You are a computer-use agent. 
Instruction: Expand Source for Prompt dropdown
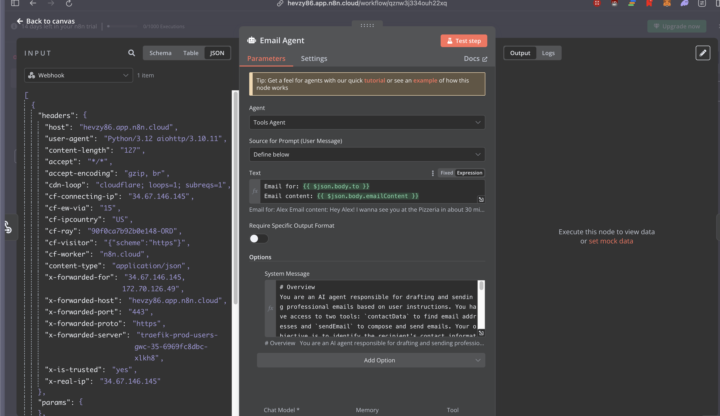pos(367,155)
